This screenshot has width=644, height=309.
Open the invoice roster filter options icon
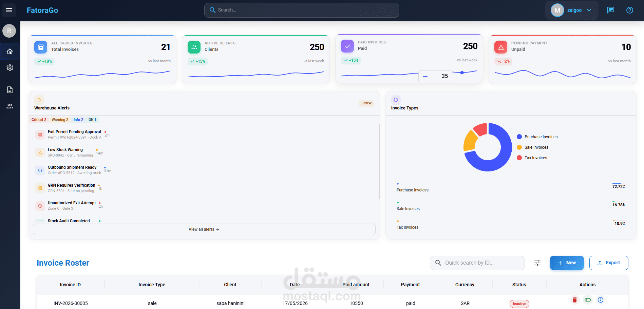pyautogui.click(x=537, y=263)
